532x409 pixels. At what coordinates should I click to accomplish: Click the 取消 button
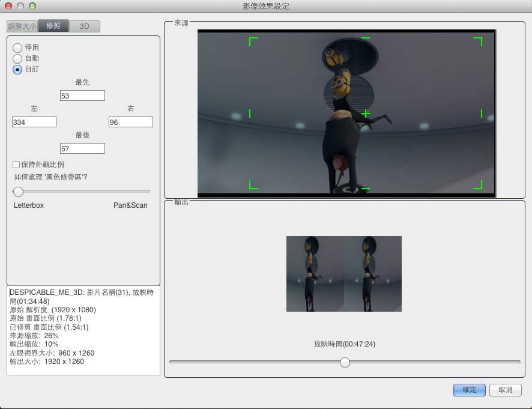click(x=505, y=390)
